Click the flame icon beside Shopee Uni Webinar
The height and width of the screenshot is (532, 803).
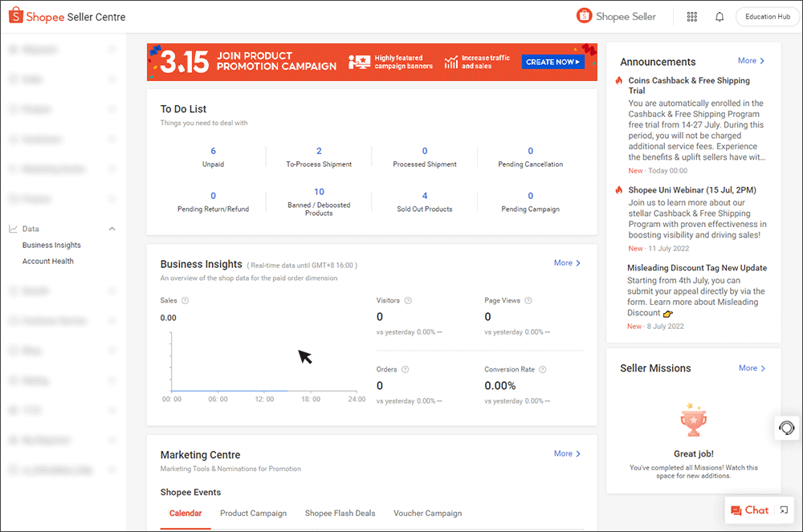[x=619, y=190]
